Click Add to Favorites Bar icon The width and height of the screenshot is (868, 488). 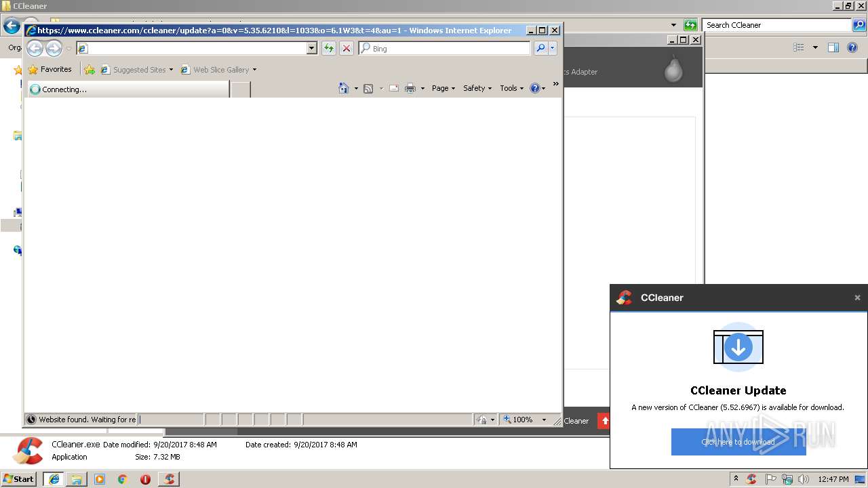pos(90,69)
